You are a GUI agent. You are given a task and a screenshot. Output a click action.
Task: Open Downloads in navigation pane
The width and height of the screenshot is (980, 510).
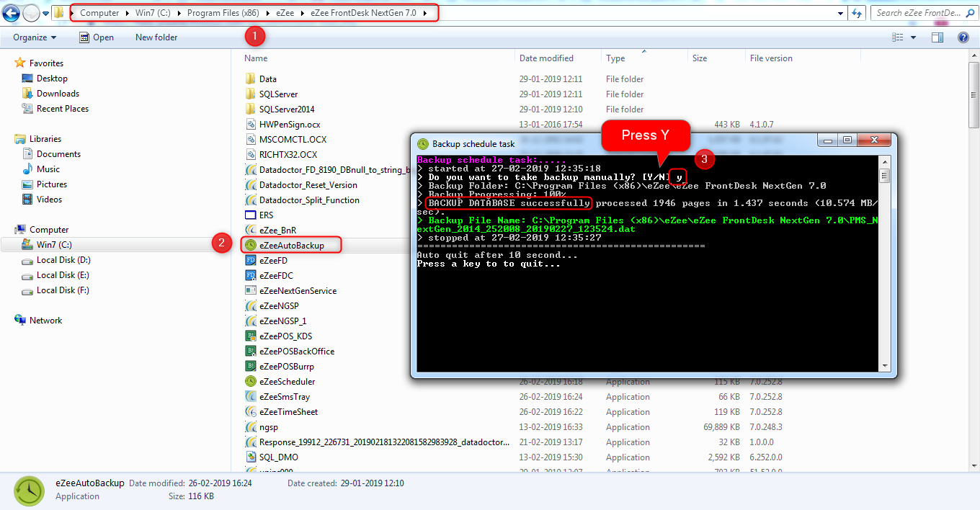(x=58, y=94)
